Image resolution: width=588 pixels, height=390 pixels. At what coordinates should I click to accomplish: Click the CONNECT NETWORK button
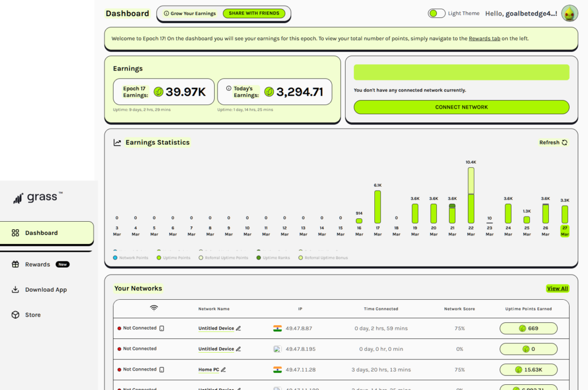click(461, 107)
